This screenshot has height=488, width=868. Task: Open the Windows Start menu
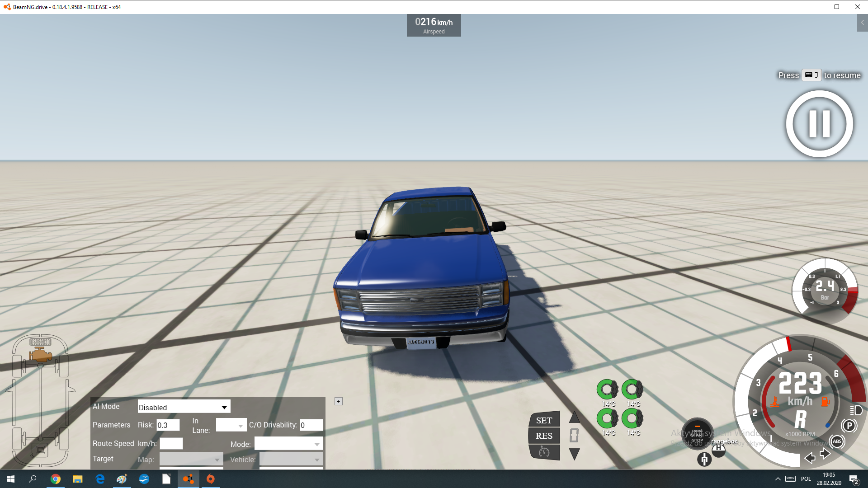pyautogui.click(x=11, y=479)
